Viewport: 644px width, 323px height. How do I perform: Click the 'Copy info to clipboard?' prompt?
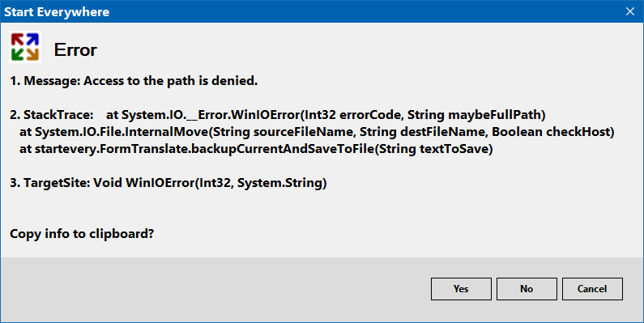82,234
